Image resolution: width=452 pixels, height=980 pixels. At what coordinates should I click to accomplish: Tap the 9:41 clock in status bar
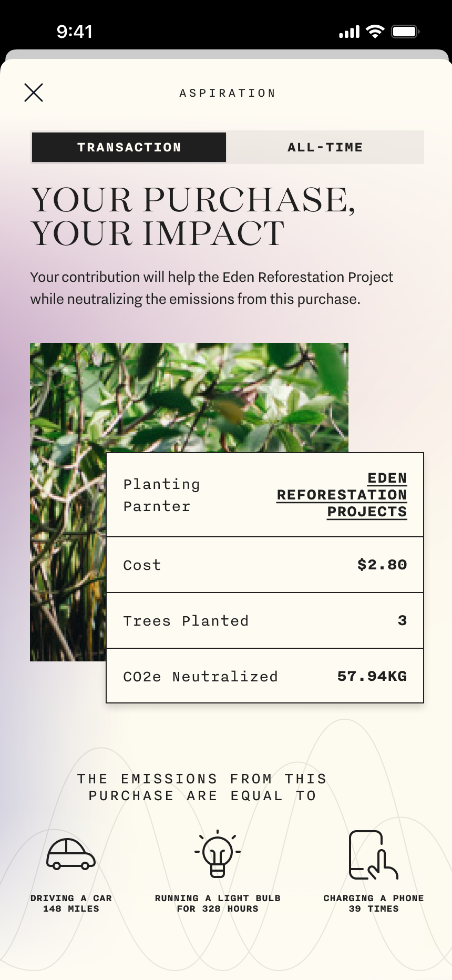pyautogui.click(x=75, y=32)
